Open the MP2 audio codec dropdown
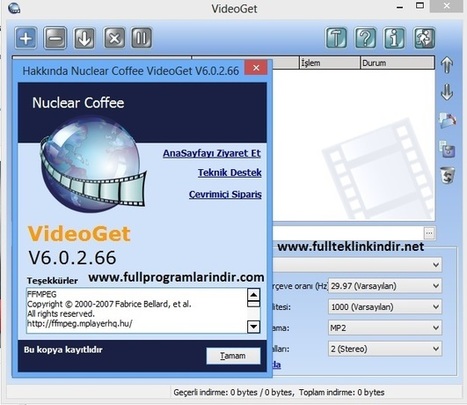Screen dimensions: 467x405 (385, 328)
